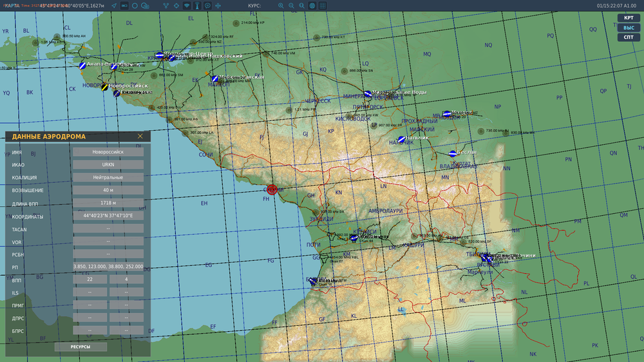Viewport: 644px width, 362px height.
Task: Click the crosshair target icon in toolbar
Action: pos(176,6)
